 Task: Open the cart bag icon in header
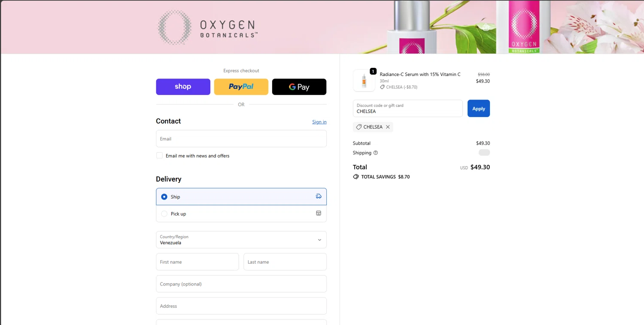(x=486, y=27)
